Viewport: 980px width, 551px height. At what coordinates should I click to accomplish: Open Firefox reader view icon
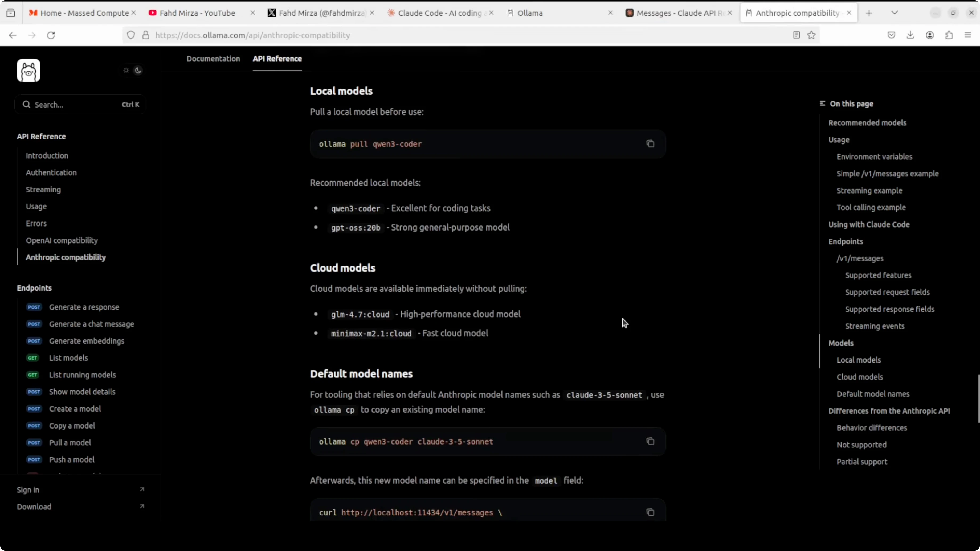[796, 35]
